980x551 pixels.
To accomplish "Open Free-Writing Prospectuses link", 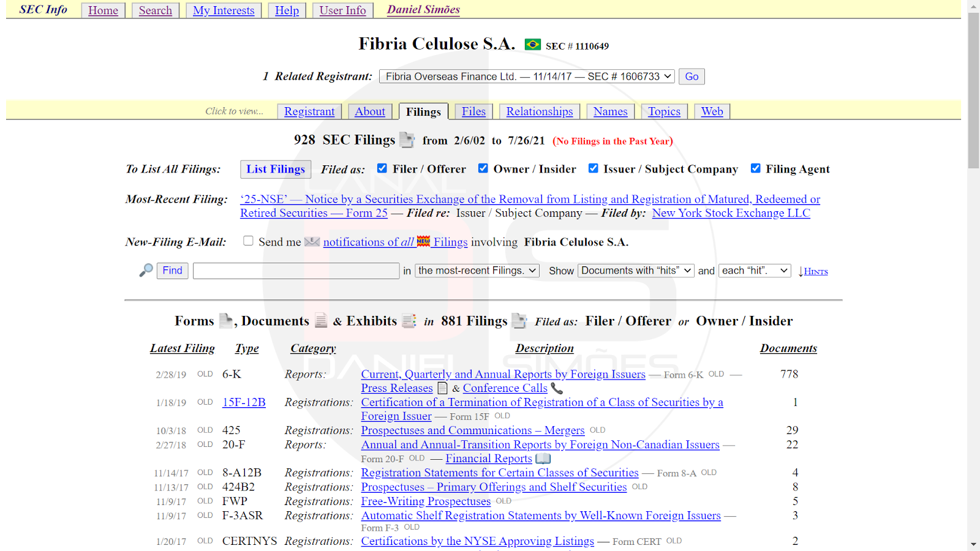I will [426, 501].
